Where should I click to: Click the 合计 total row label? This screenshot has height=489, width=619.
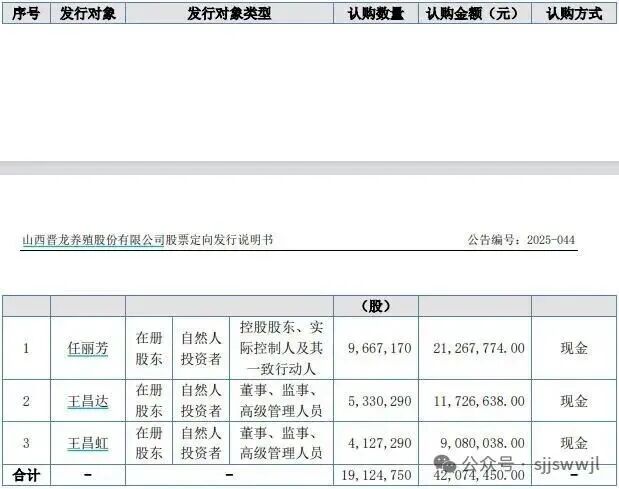pyautogui.click(x=25, y=476)
